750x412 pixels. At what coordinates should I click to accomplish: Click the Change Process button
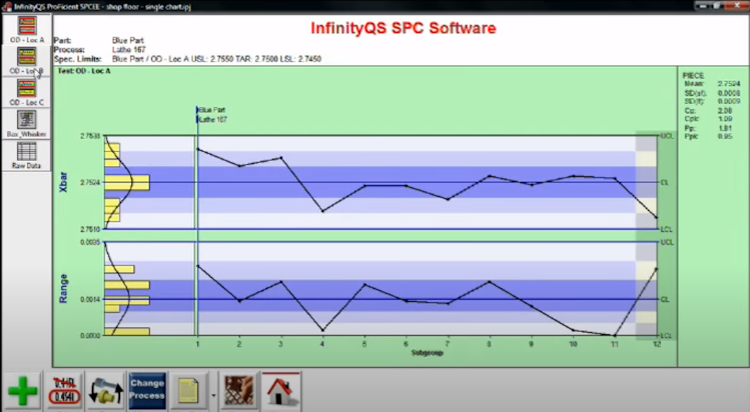(147, 391)
